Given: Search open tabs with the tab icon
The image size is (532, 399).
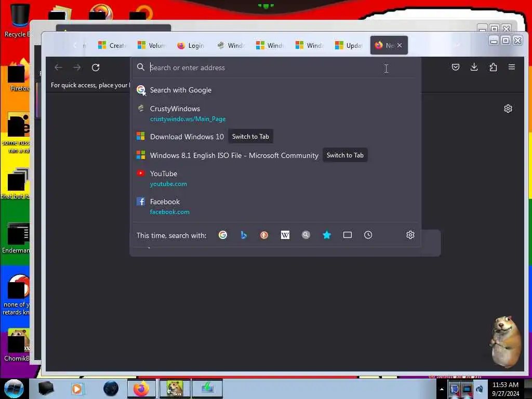Looking at the screenshot, I should 348,235.
